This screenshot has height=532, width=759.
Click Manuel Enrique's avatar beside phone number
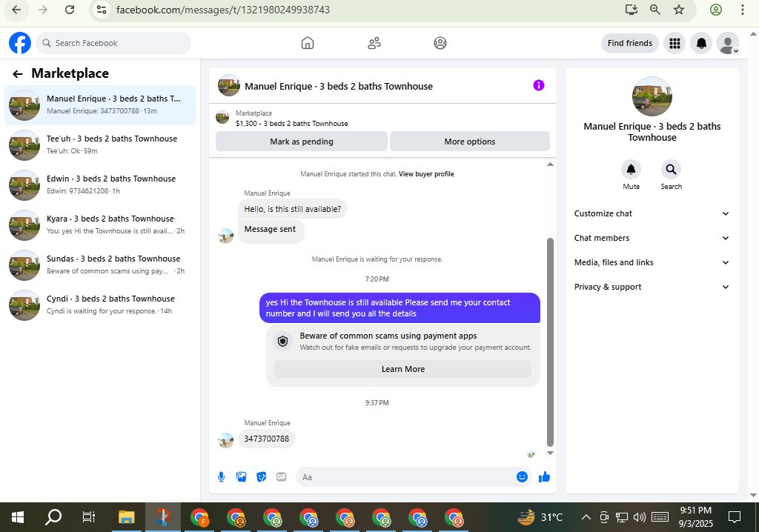coord(226,440)
